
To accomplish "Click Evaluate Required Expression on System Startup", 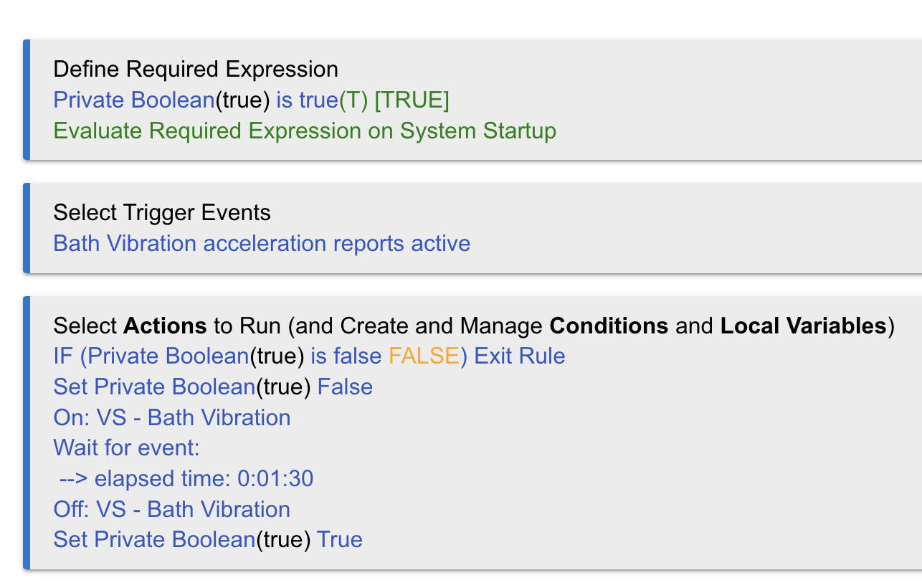I will pos(304,131).
